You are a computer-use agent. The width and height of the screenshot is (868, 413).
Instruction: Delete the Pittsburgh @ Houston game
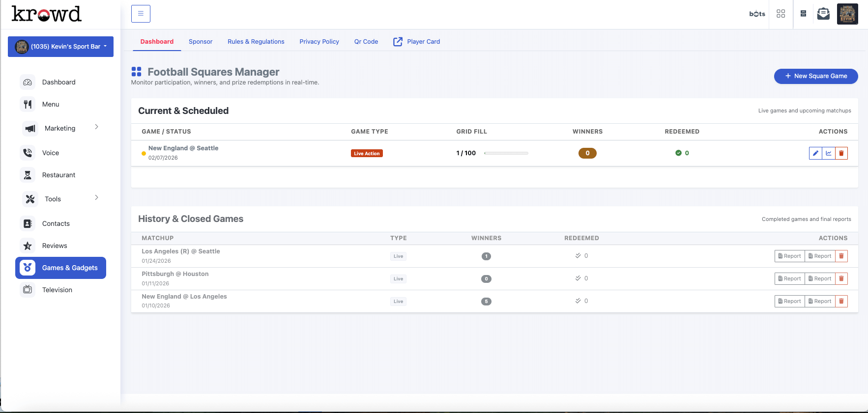click(841, 278)
